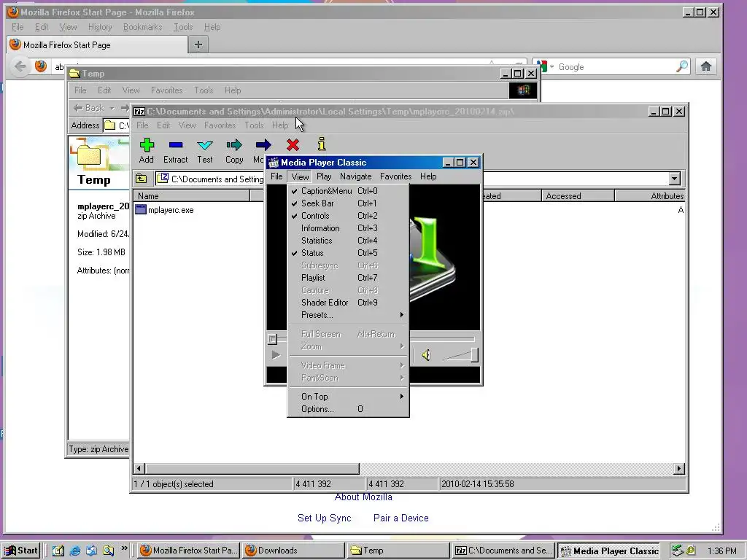Toggle Status in the View menu
The width and height of the screenshot is (747, 560).
(348, 253)
